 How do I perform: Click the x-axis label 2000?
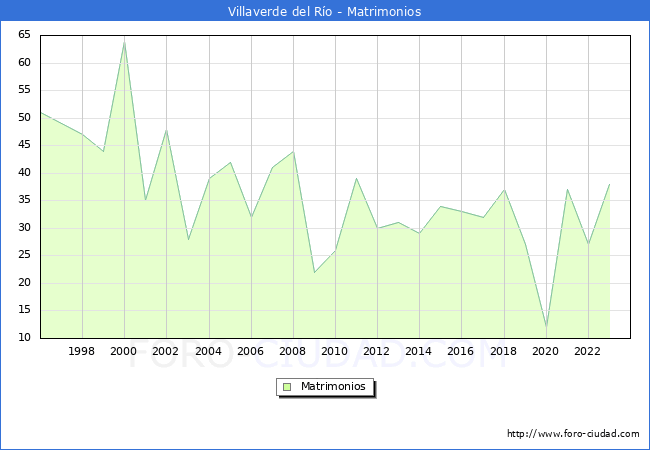pyautogui.click(x=124, y=351)
